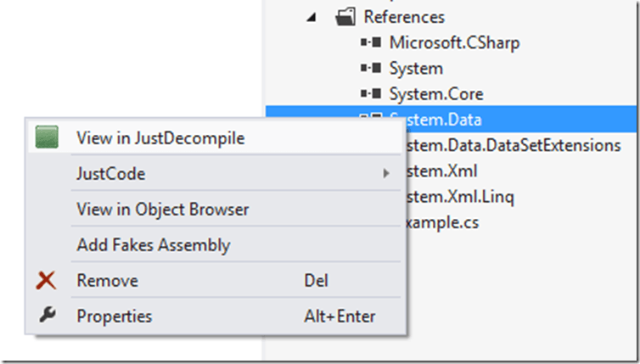Select Remove from the context menu

coord(107,281)
